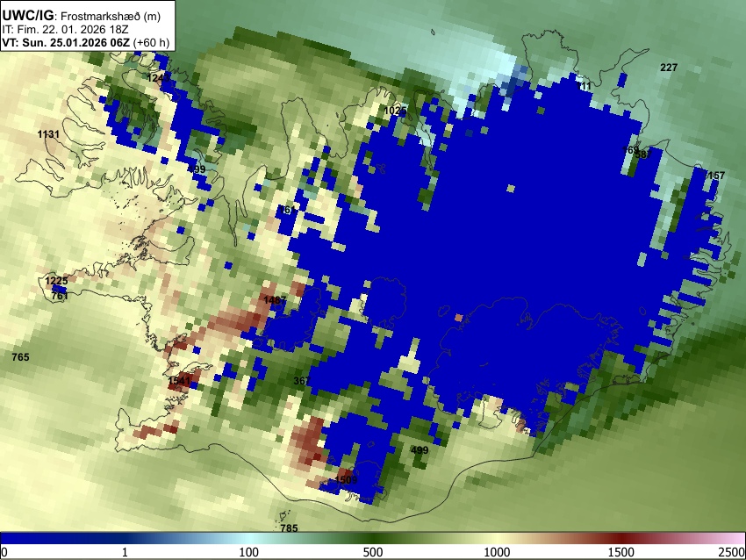Click the map value 499 near the south coast
This screenshot has height=560, width=746.
point(420,450)
